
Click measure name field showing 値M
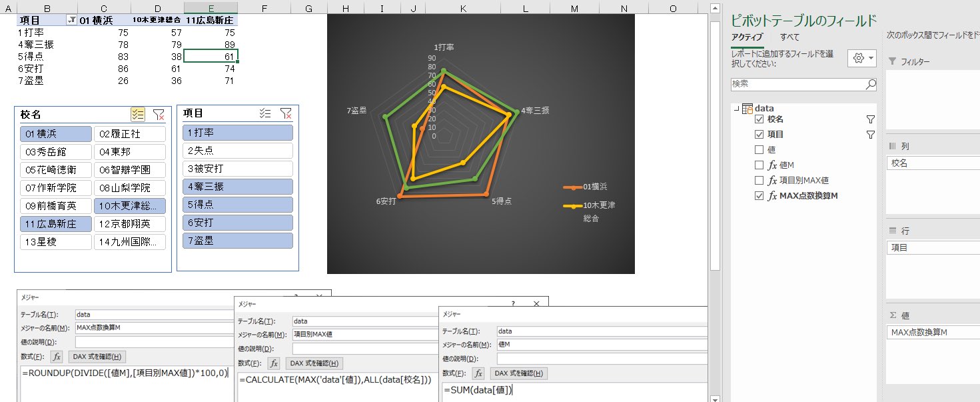602,345
